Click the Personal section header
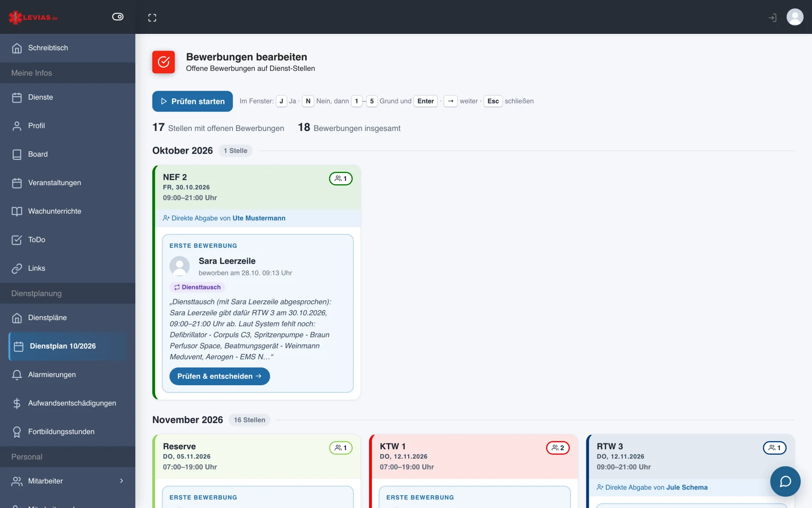Viewport: 812px width, 508px height. 68,457
